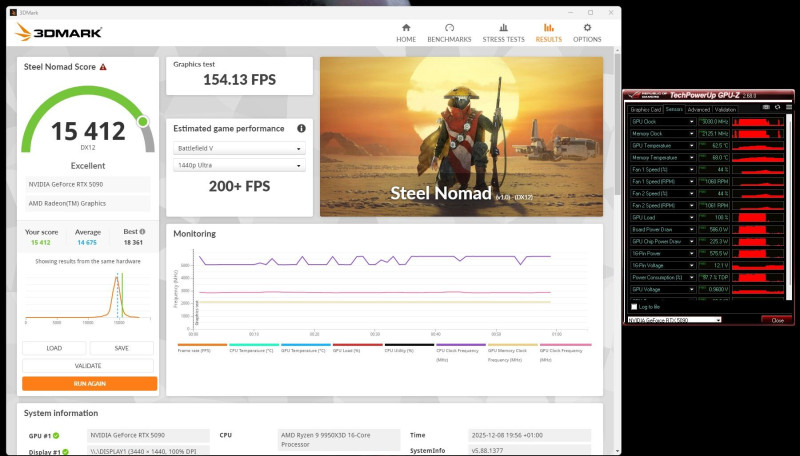Click the SAVE button
Screen dimensions: 800x456
(x=121, y=348)
